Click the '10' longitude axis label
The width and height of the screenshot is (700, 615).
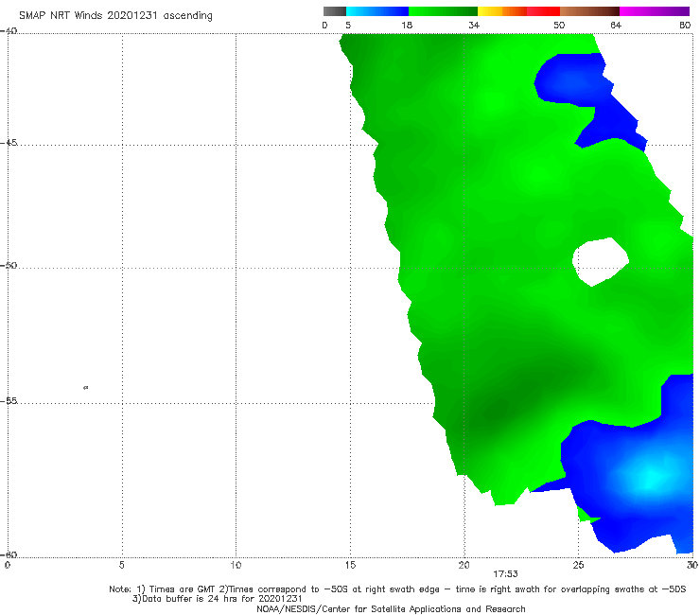point(236,565)
